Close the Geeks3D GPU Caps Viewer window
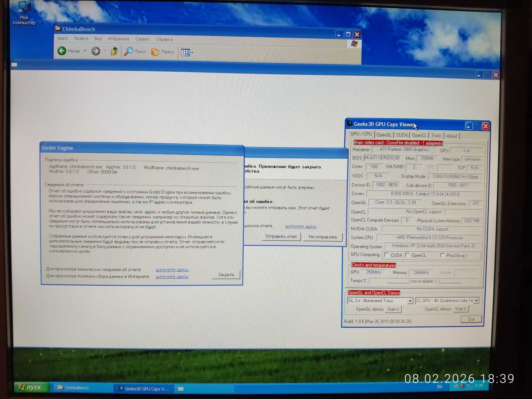Image resolution: width=532 pixels, height=399 pixels. 485,126
